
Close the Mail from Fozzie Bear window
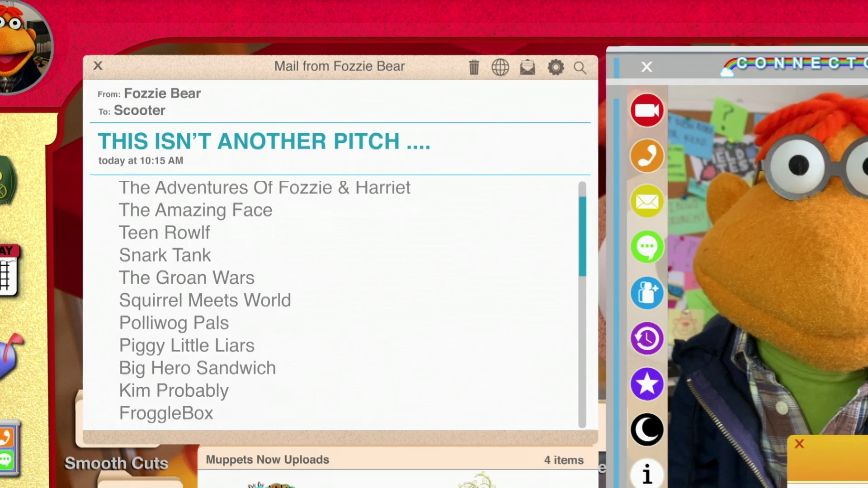pyautogui.click(x=98, y=66)
